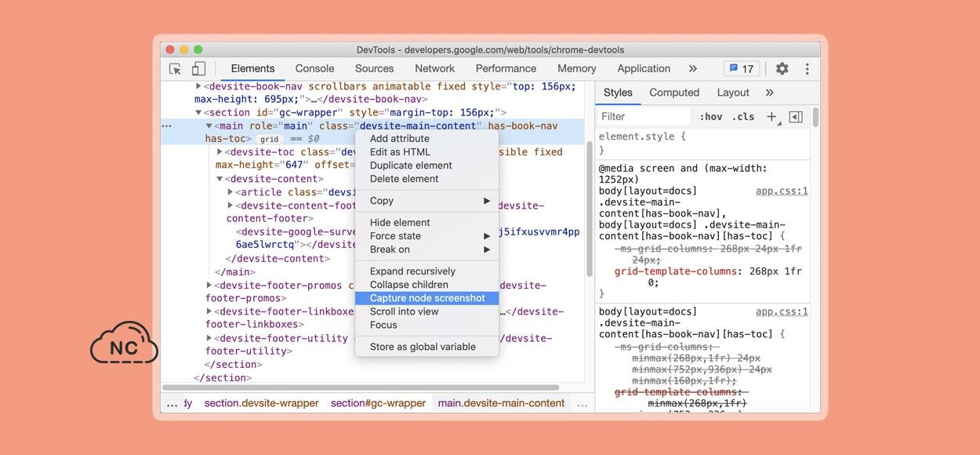Add new style rule plus icon
The height and width of the screenshot is (455, 980).
(x=772, y=117)
